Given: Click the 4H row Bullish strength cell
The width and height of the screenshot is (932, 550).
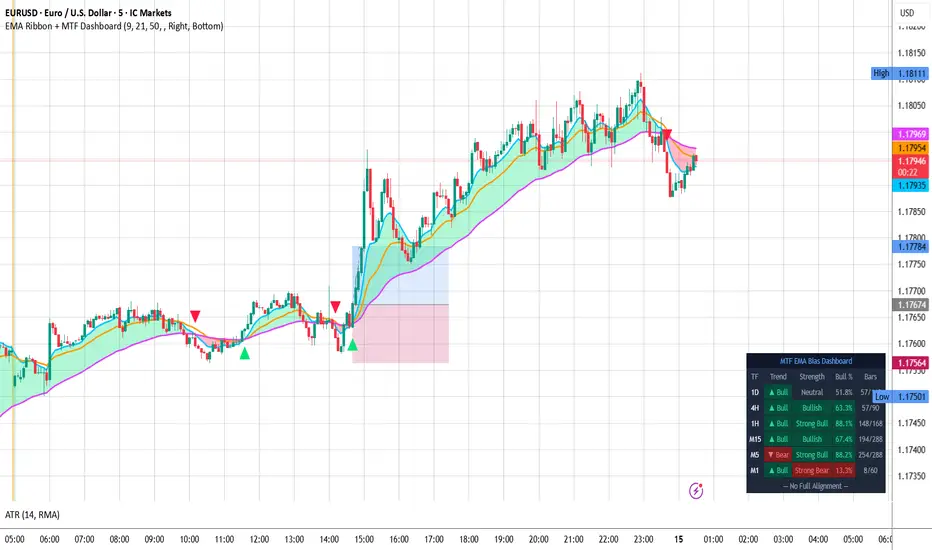Looking at the screenshot, I should point(811,408).
